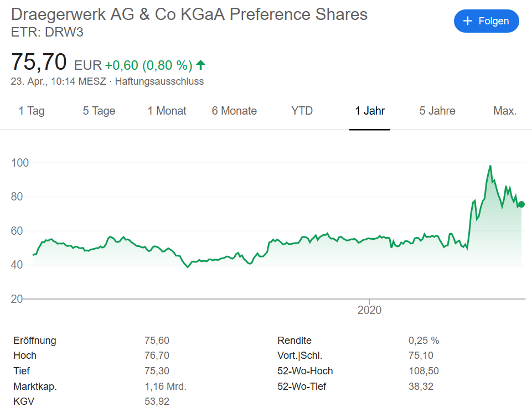This screenshot has height=407, width=532.
Task: Click the green upward price arrow
Action: click(200, 65)
